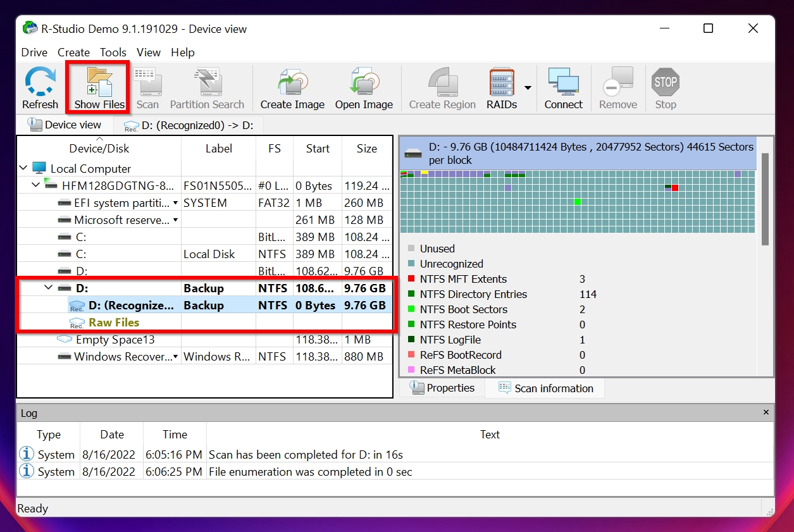Click the Connect network icon
This screenshot has width=794, height=532.
click(563, 83)
